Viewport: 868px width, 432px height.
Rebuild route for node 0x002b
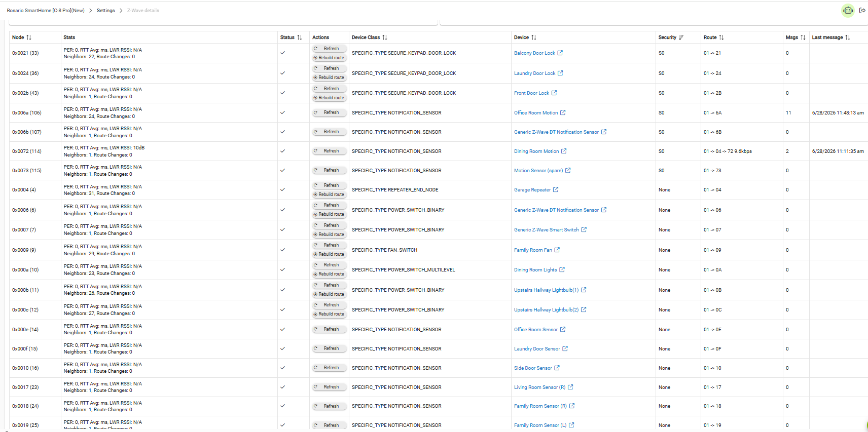coord(330,98)
